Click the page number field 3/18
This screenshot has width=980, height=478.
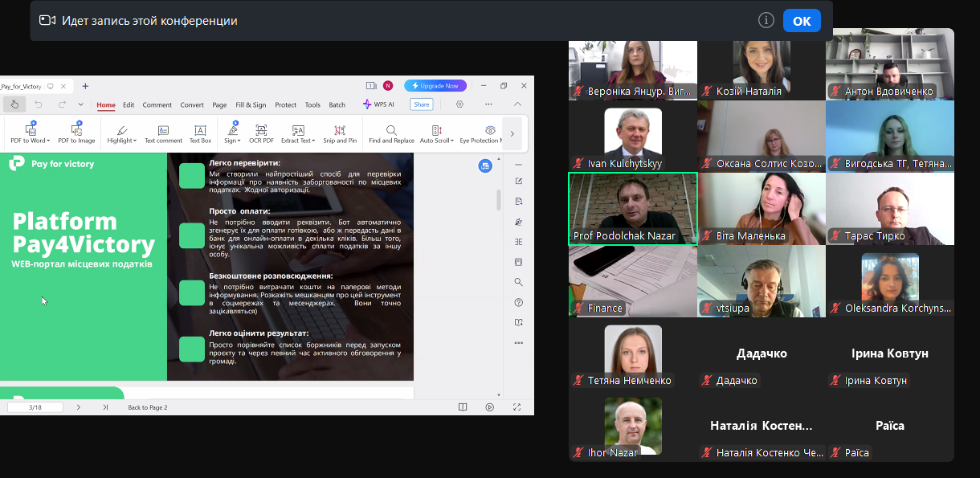[x=35, y=407]
